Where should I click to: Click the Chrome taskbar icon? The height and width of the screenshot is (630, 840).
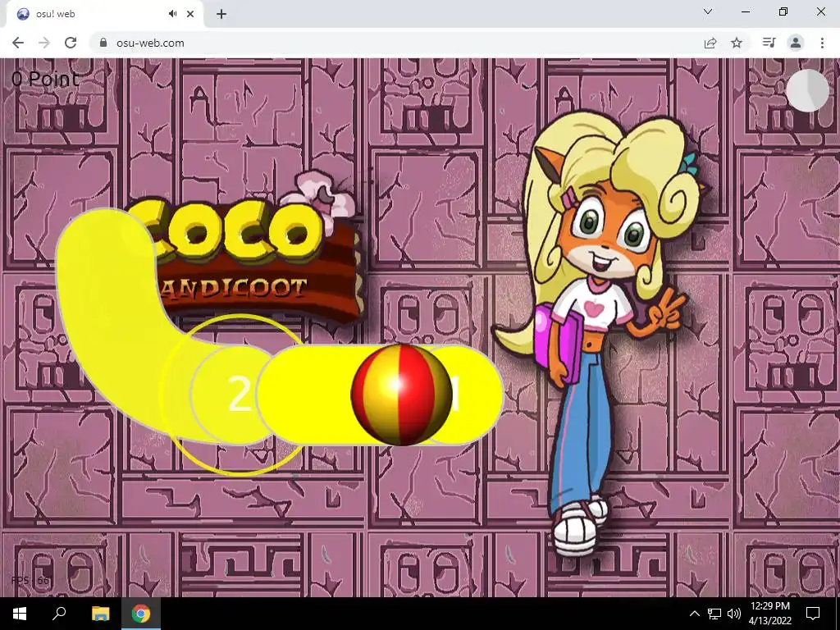[x=141, y=614]
